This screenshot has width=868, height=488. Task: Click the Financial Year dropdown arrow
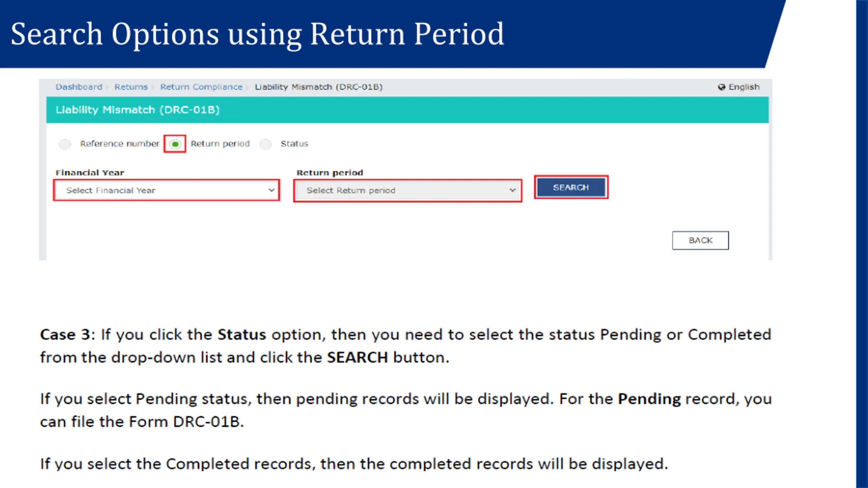[x=271, y=190]
